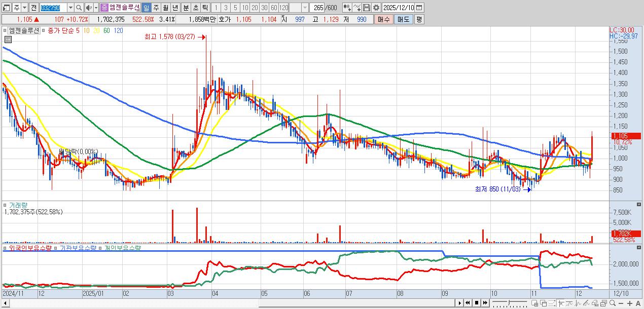This screenshot has width=644, height=309.
Task: Click the 개인보유수량 legend label
Action: coord(122,248)
